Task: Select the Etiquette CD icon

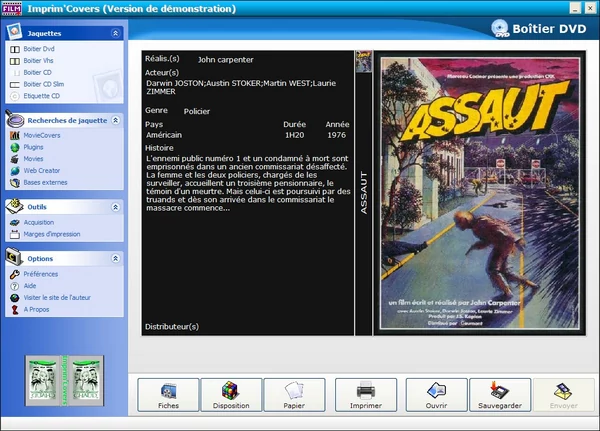Action: [x=15, y=96]
